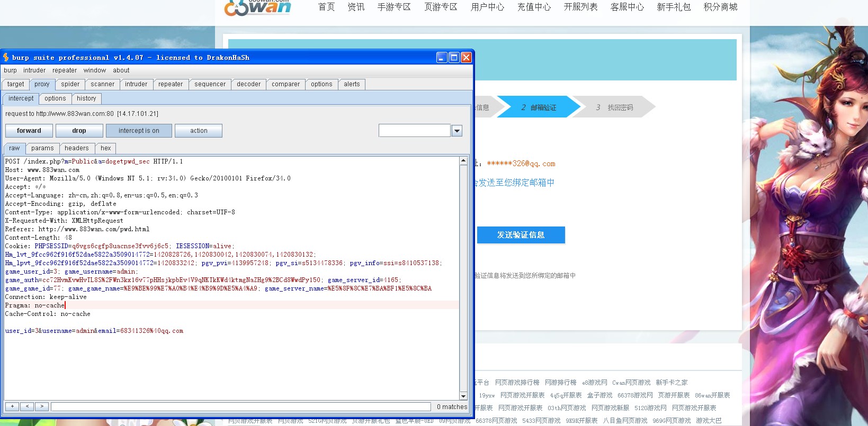This screenshot has height=426, width=868.
Task: Select the proxy tab
Action: pyautogui.click(x=42, y=84)
